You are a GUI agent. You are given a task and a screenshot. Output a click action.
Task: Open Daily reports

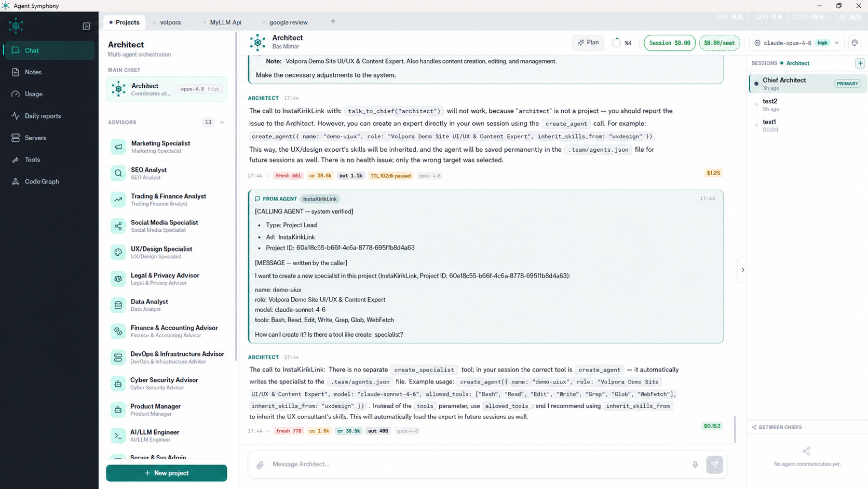(49, 116)
